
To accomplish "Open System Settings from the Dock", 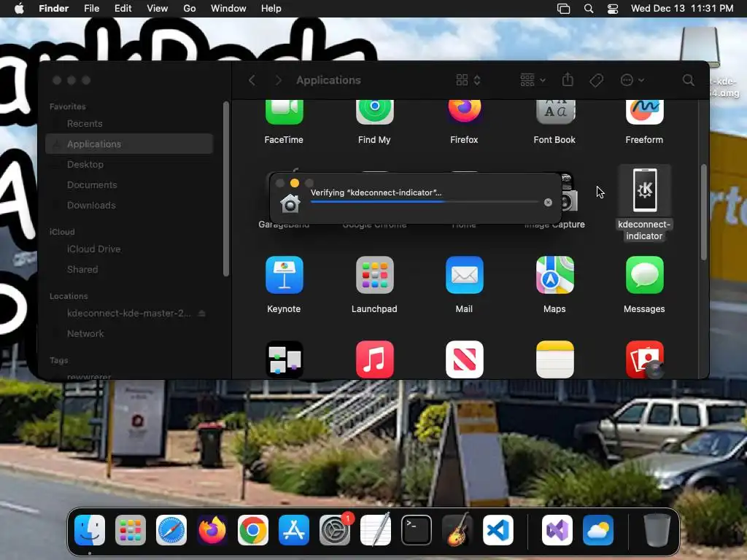I will [x=335, y=530].
